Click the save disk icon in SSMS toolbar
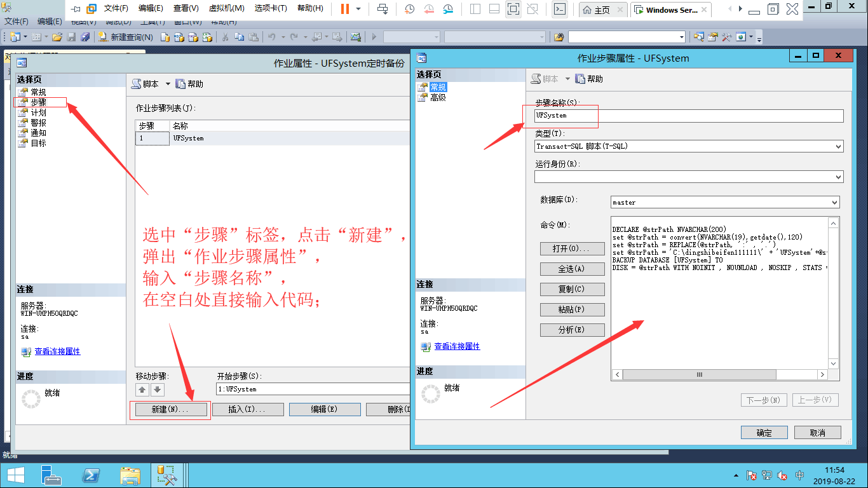 71,37
